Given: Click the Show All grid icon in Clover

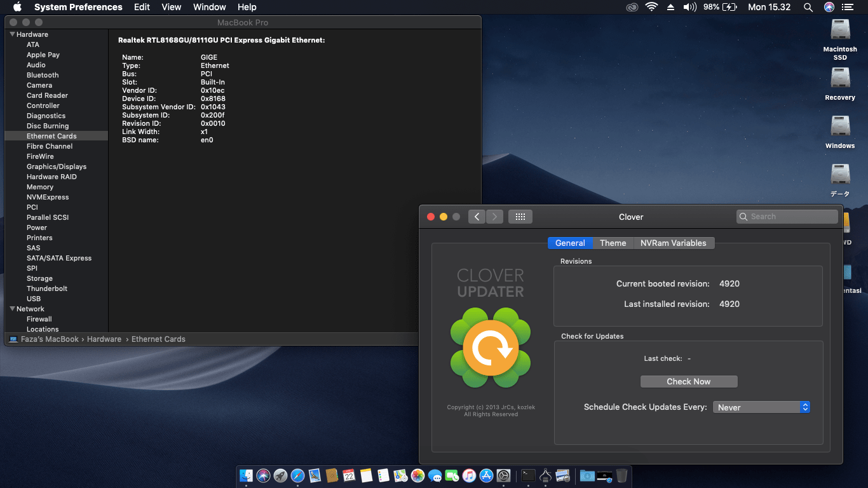Looking at the screenshot, I should tap(520, 217).
